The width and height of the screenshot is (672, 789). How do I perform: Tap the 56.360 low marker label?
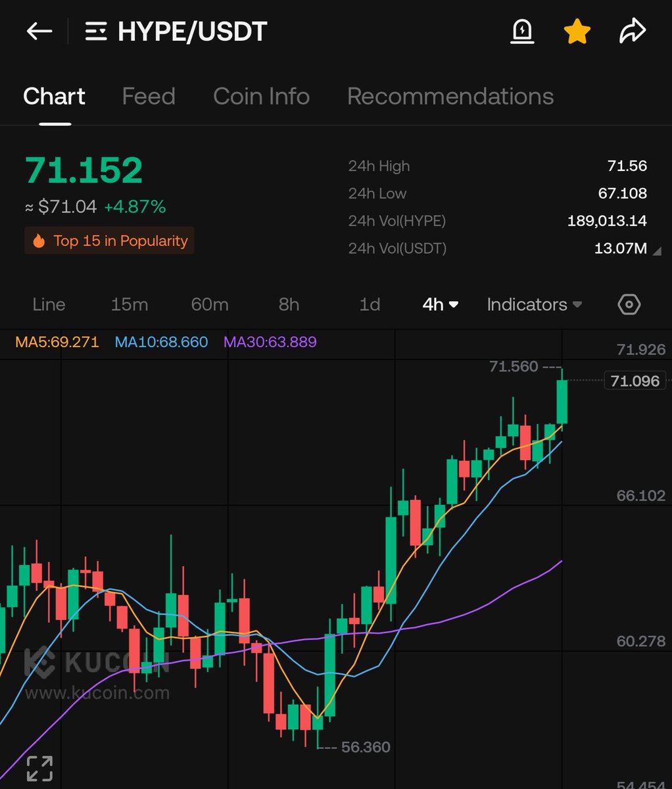click(x=366, y=747)
